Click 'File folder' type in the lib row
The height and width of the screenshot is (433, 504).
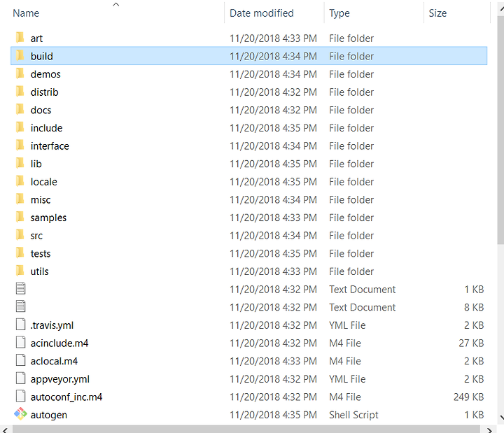click(x=351, y=164)
